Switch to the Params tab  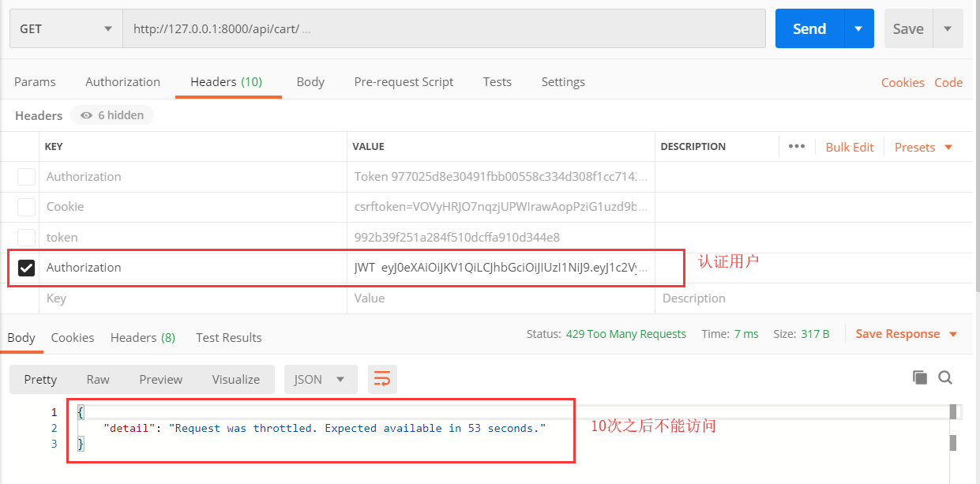tap(35, 82)
